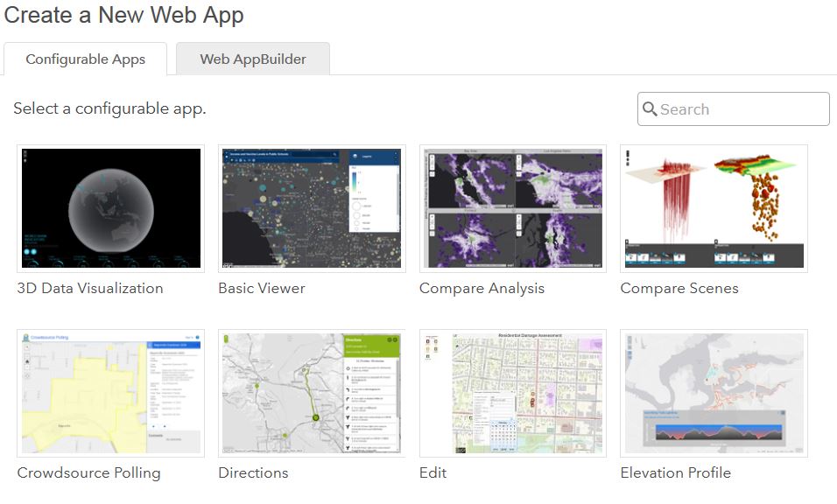Select the Configurable Apps tab

click(x=85, y=59)
